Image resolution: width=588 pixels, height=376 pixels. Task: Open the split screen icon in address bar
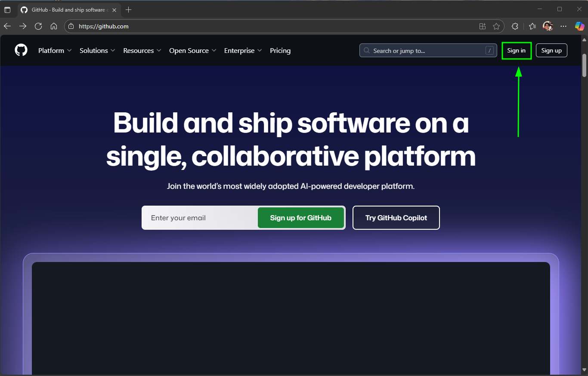coord(483,26)
